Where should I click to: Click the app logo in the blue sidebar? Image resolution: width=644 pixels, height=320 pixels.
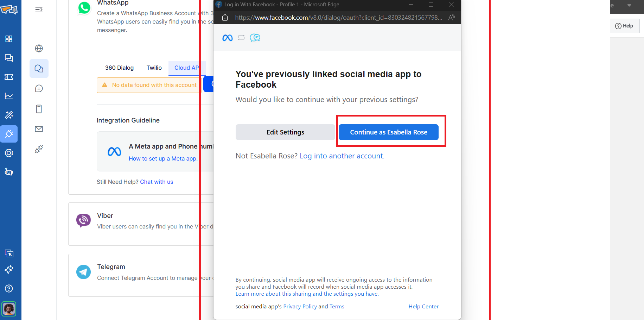9,9
